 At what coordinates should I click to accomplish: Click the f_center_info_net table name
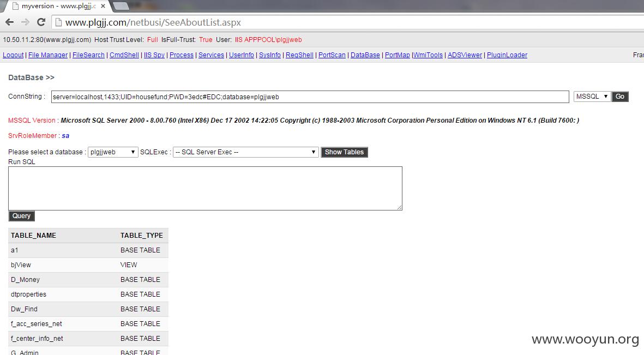[x=37, y=339]
